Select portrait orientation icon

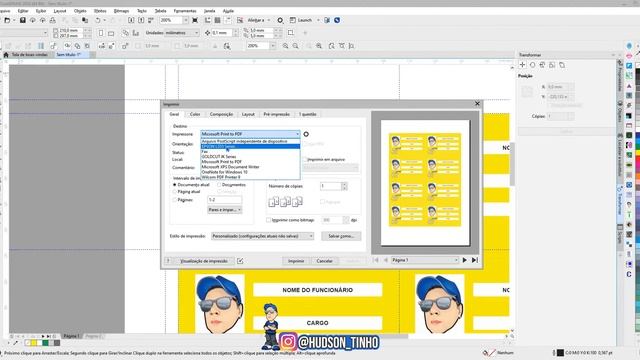101,33
